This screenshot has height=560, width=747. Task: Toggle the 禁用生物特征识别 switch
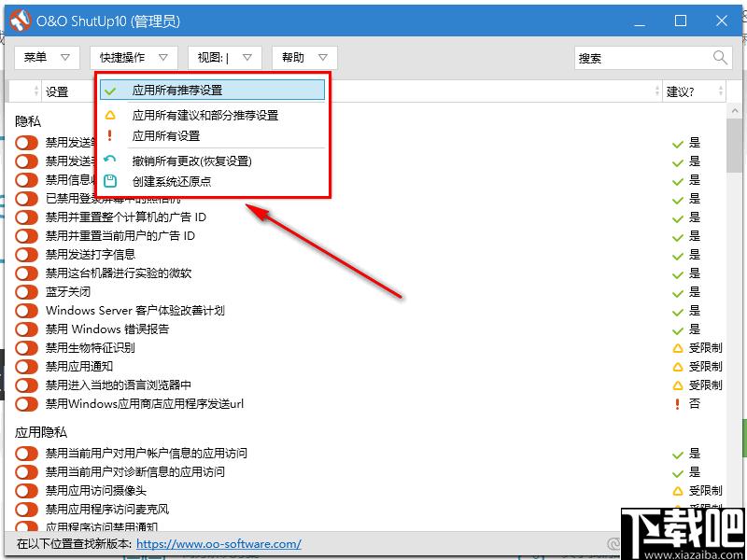(26, 348)
